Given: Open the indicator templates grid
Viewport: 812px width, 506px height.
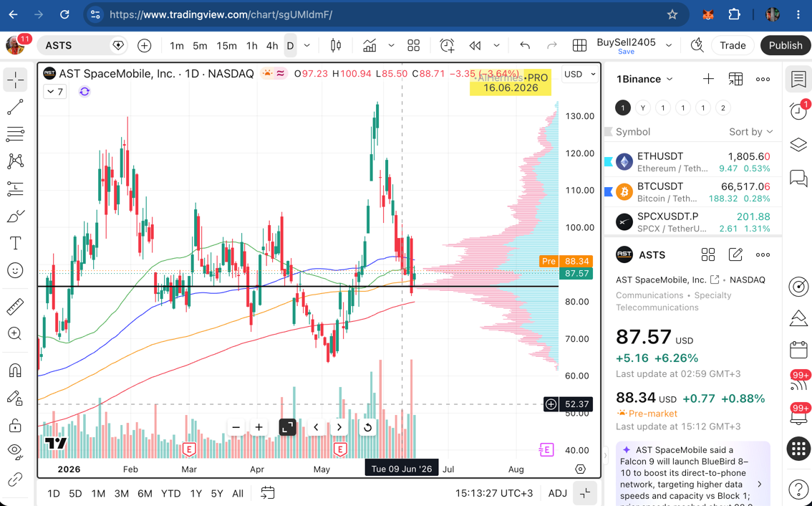Looking at the screenshot, I should click(413, 46).
